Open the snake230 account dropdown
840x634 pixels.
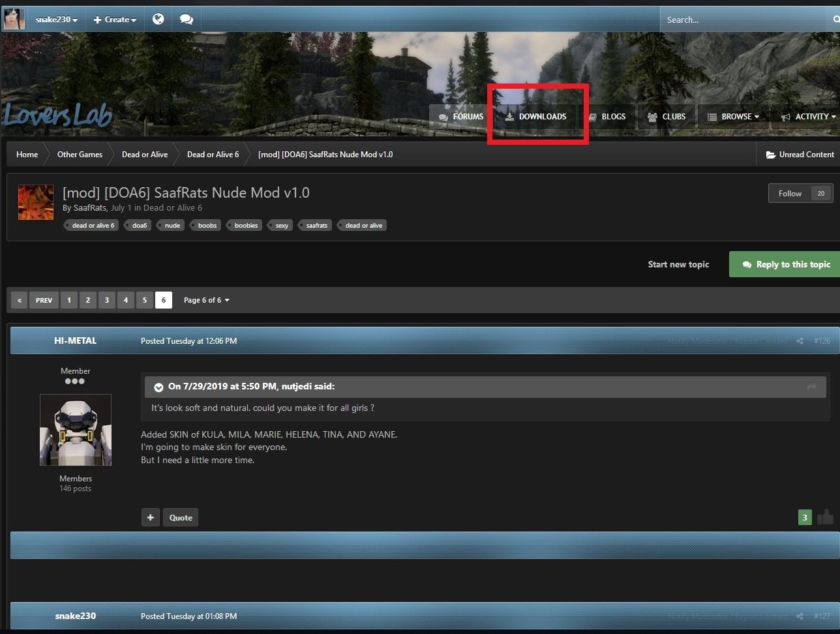coord(57,20)
